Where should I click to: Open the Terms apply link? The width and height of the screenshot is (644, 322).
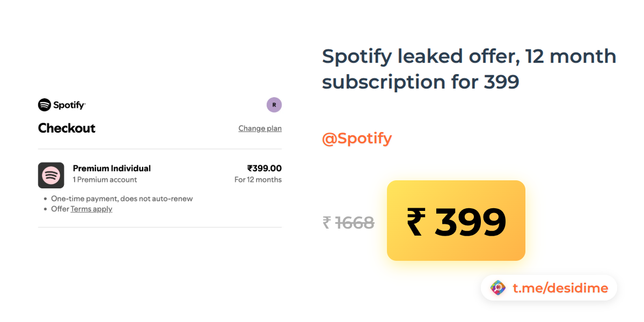[91, 209]
